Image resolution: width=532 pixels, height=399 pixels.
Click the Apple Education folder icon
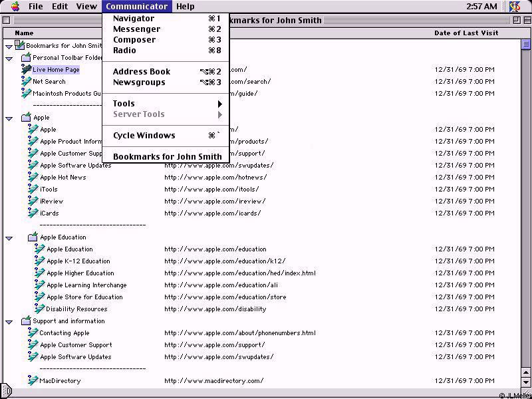pos(33,237)
